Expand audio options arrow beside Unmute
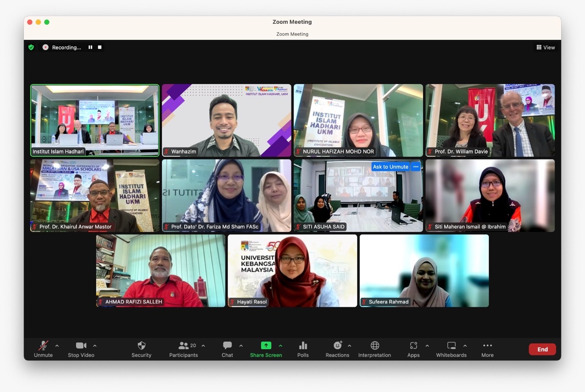 [57, 345]
